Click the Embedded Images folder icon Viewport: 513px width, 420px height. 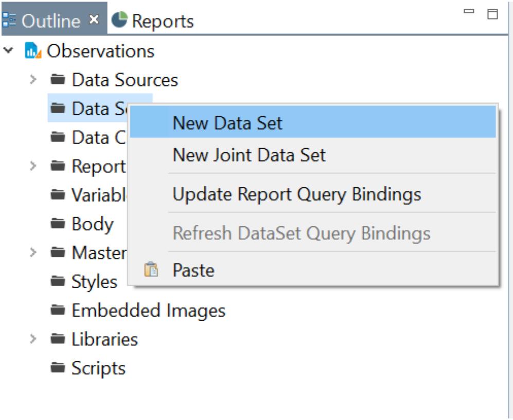pyautogui.click(x=58, y=310)
